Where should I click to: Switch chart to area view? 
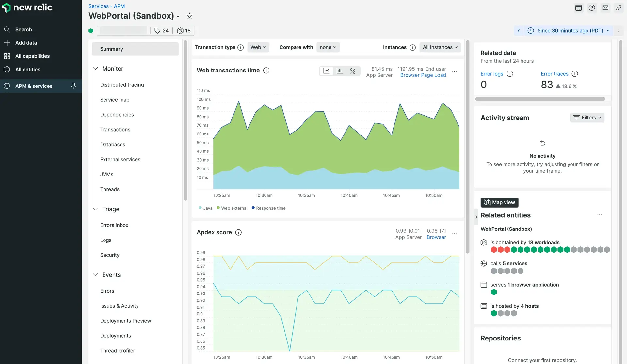(x=326, y=71)
